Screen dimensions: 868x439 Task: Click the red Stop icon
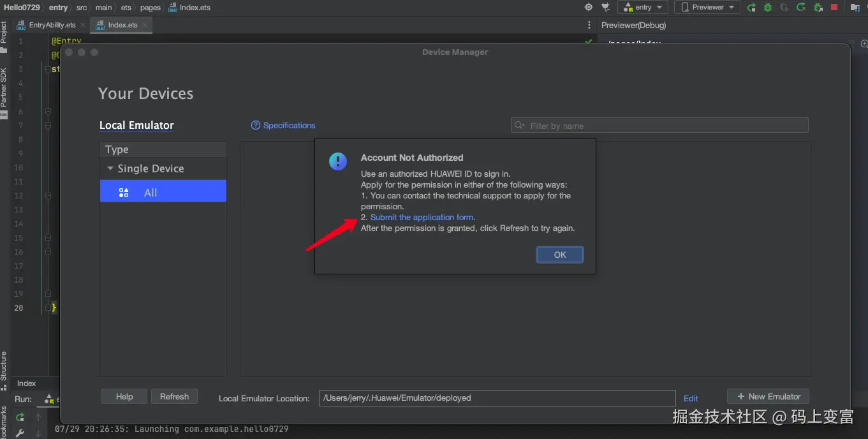click(x=834, y=8)
